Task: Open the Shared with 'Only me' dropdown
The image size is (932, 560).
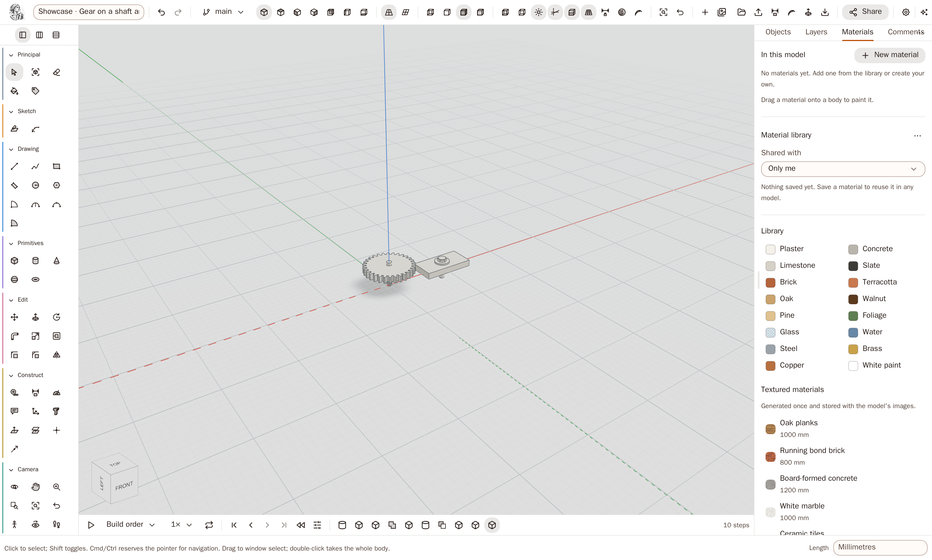Action: pos(842,169)
